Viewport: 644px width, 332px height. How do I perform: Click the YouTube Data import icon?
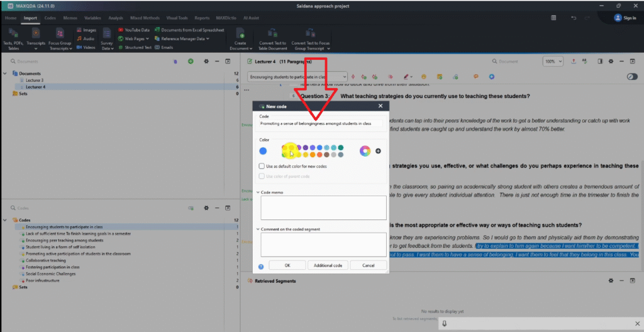pos(121,30)
